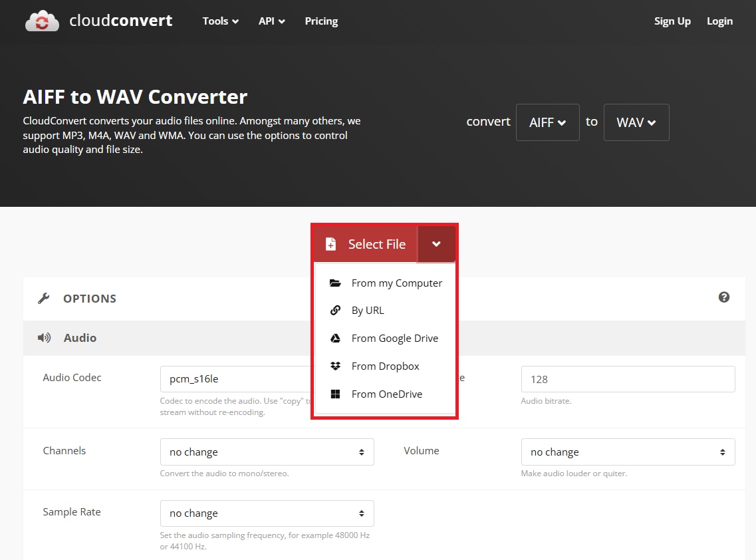
Task: Open the Sample Rate no change dropdown
Action: click(x=267, y=513)
